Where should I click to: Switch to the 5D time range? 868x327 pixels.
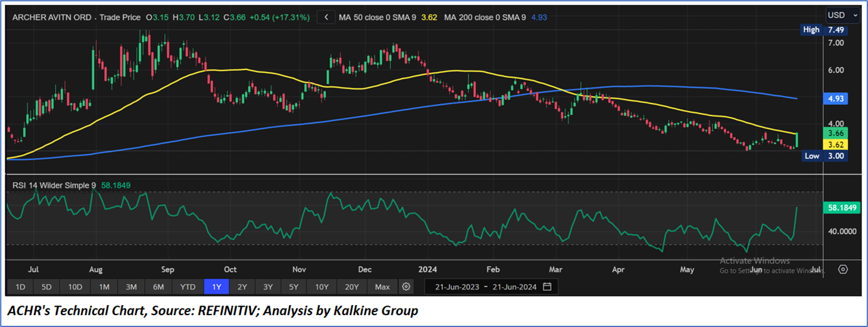[46, 287]
